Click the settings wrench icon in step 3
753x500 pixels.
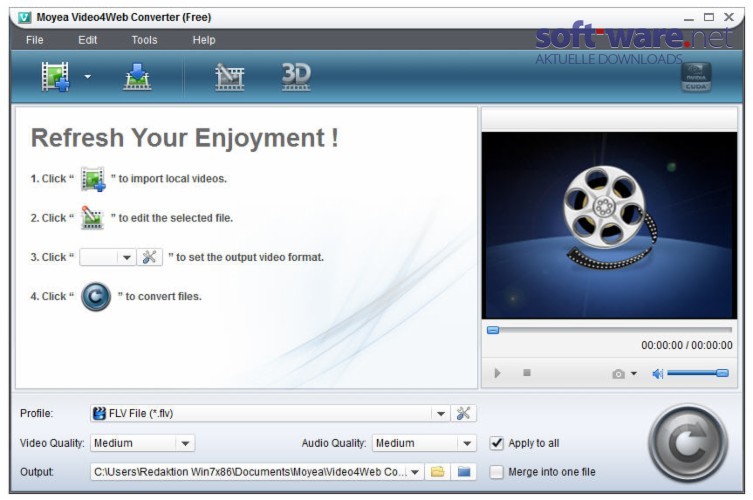(x=149, y=257)
